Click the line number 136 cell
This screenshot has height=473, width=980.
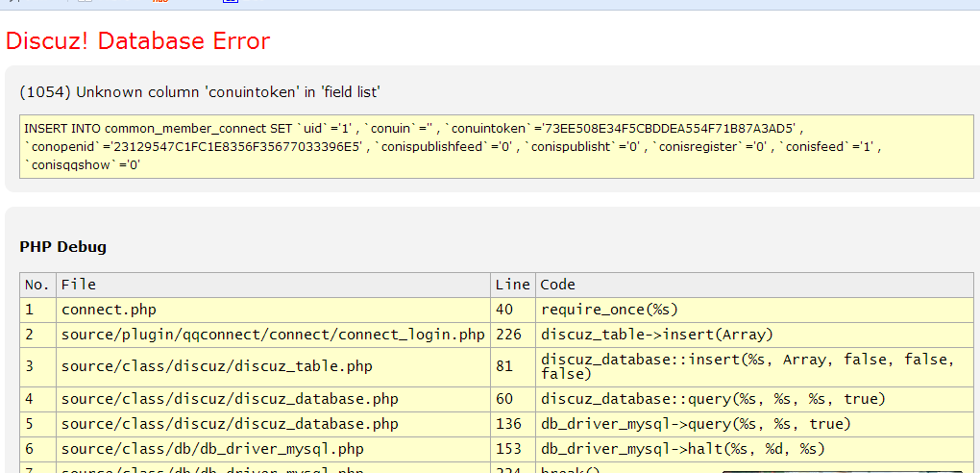pos(509,423)
